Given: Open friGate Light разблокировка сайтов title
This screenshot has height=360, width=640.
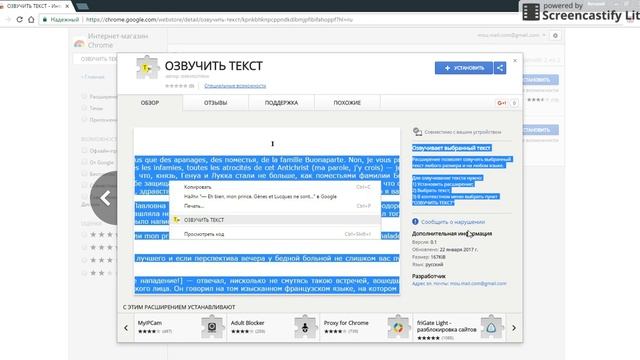Looking at the screenshot, I should click(447, 326).
